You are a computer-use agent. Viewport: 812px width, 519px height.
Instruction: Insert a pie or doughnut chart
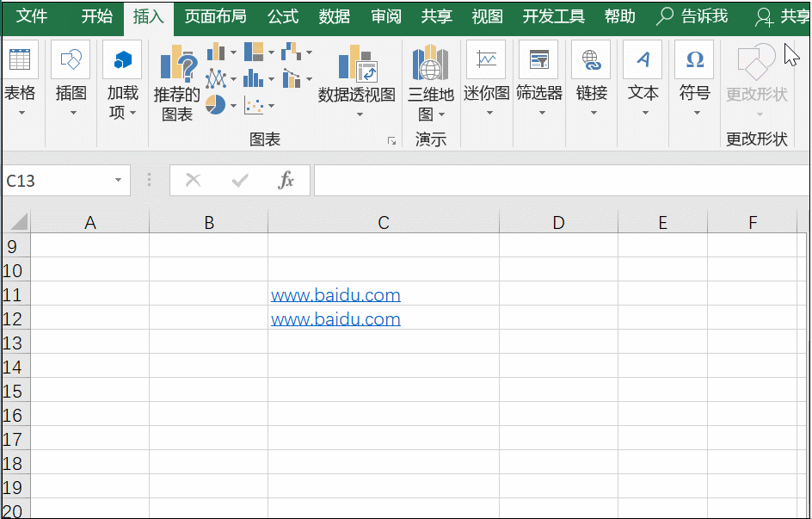[215, 105]
